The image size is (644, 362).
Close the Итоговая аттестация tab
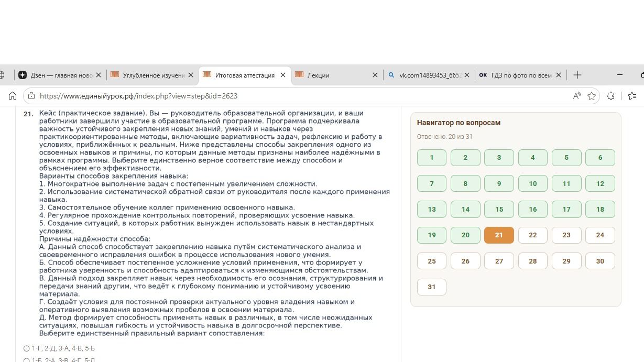tap(283, 75)
